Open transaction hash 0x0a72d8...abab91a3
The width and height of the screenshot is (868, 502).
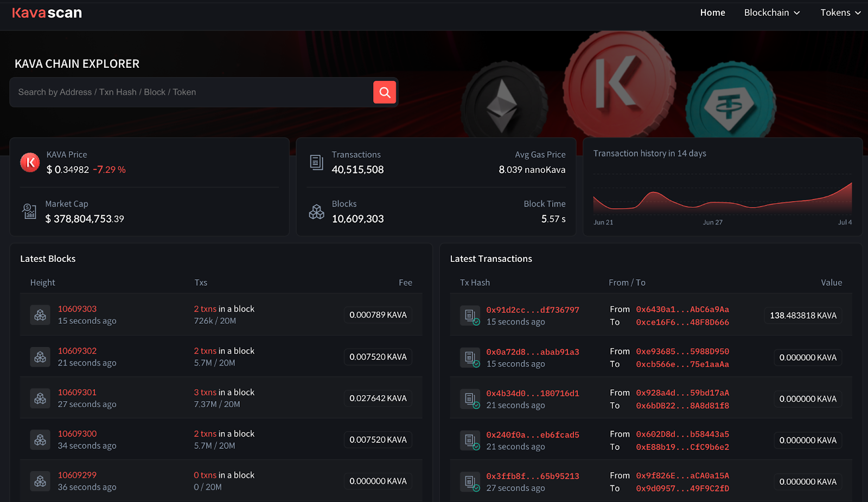pyautogui.click(x=533, y=352)
